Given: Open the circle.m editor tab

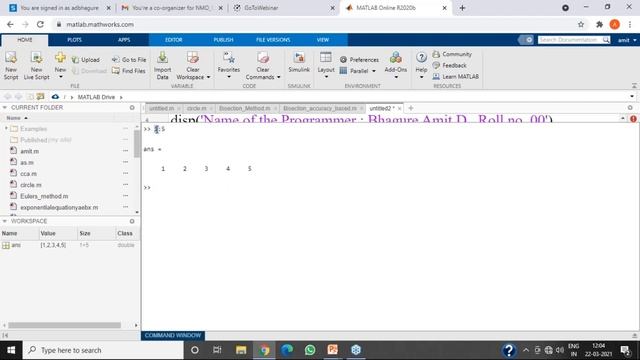Looking at the screenshot, I should [196, 108].
